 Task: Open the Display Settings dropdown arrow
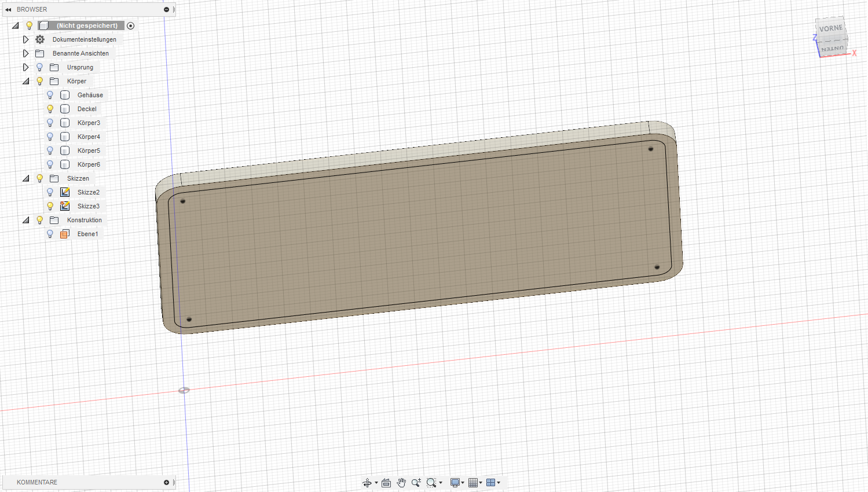(463, 483)
